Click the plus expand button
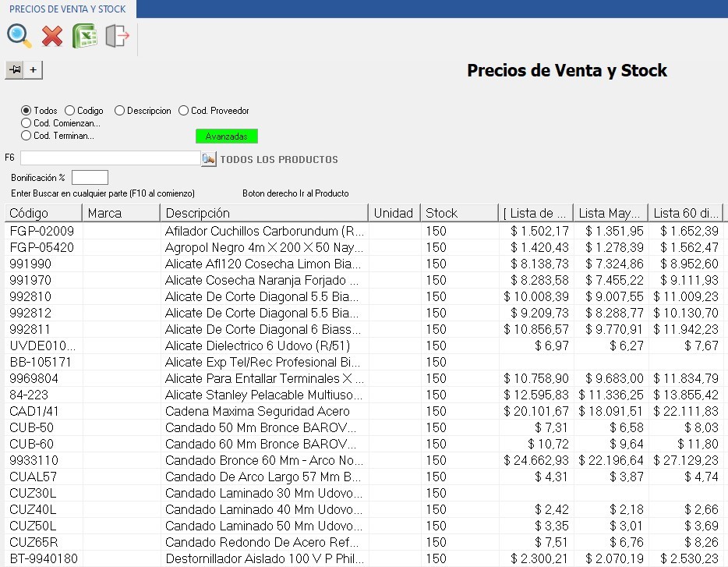 [34, 70]
